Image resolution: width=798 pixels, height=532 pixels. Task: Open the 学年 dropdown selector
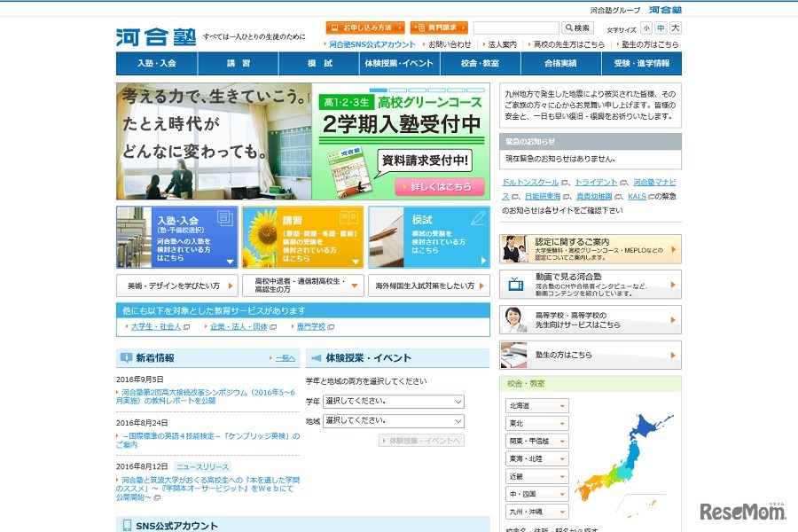[394, 401]
